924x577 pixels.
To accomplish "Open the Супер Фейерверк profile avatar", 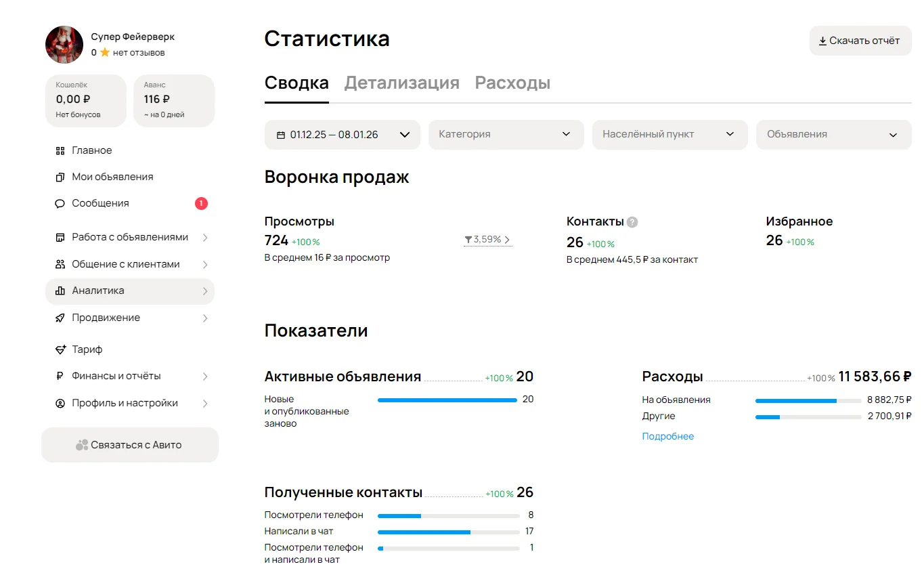I will [64, 45].
